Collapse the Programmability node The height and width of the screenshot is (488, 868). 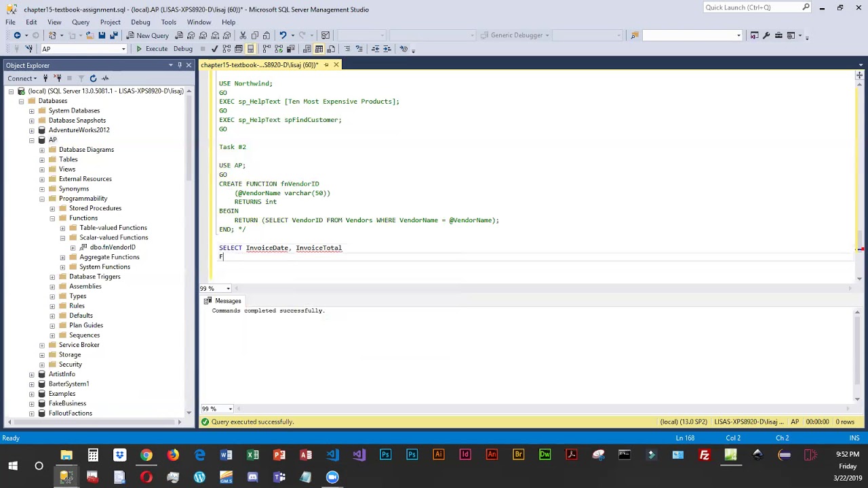point(42,199)
